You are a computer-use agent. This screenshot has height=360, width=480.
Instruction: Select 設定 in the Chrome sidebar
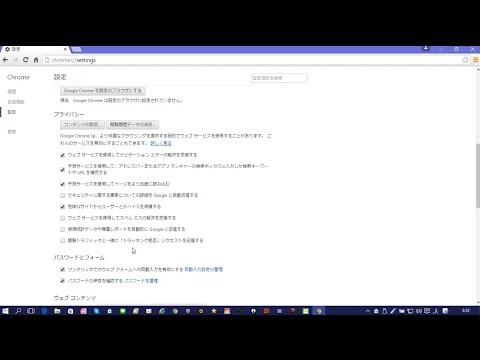click(x=12, y=112)
